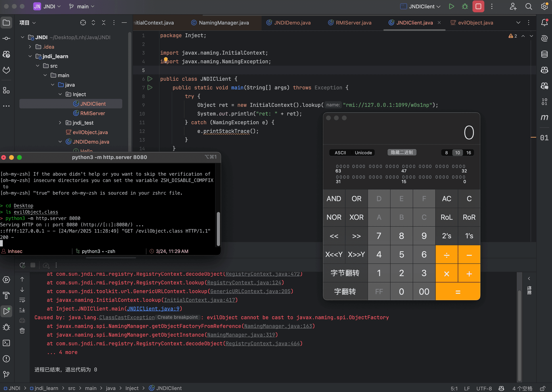Switch calculator to octal base 8
The height and width of the screenshot is (392, 552).
[446, 153]
